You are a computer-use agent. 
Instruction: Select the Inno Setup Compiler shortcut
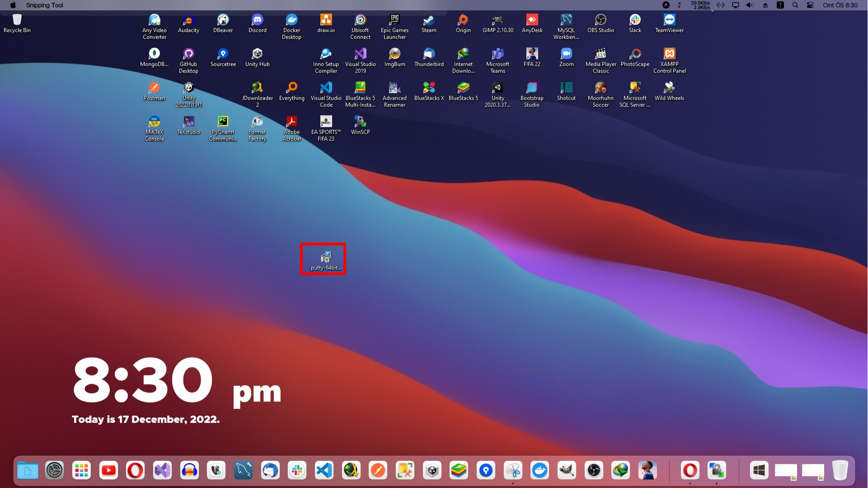tap(326, 61)
